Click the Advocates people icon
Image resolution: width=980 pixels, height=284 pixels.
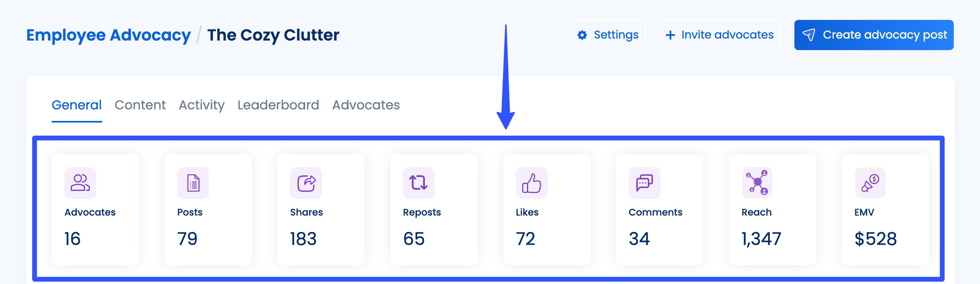click(80, 183)
